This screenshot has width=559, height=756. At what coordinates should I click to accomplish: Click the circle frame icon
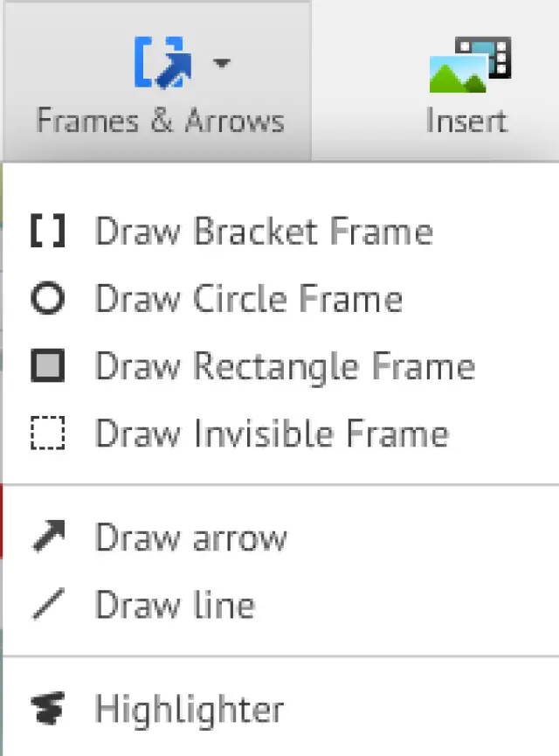point(47,299)
